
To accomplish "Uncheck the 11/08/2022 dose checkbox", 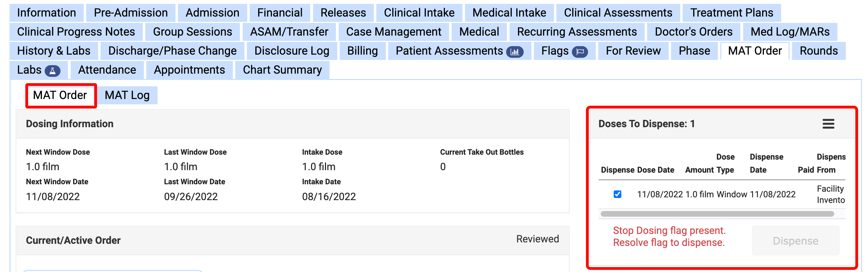I will click(617, 194).
